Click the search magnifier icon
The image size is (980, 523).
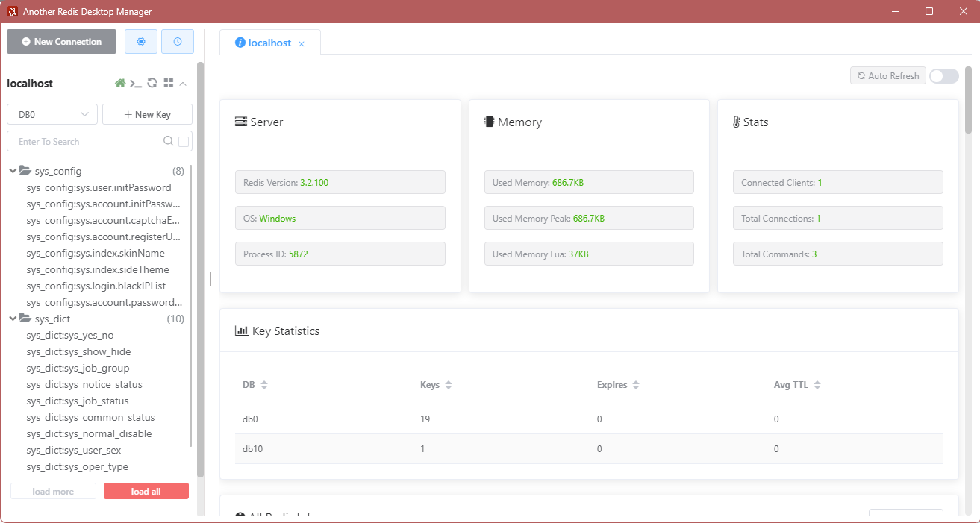click(169, 141)
